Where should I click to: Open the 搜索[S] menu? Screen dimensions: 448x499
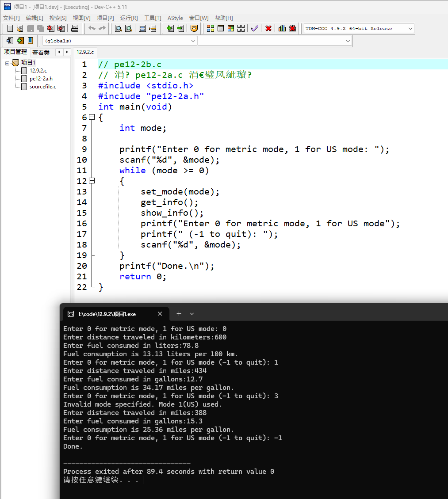point(58,18)
